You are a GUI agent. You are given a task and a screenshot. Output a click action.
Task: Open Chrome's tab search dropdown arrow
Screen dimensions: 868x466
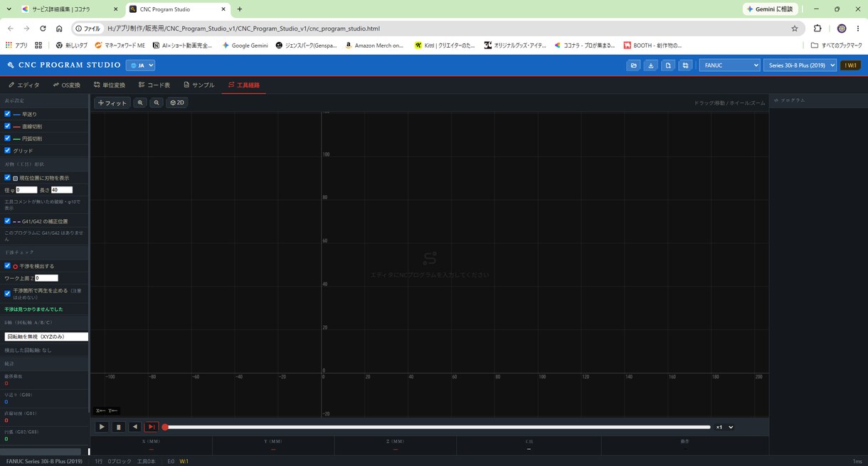(x=9, y=9)
